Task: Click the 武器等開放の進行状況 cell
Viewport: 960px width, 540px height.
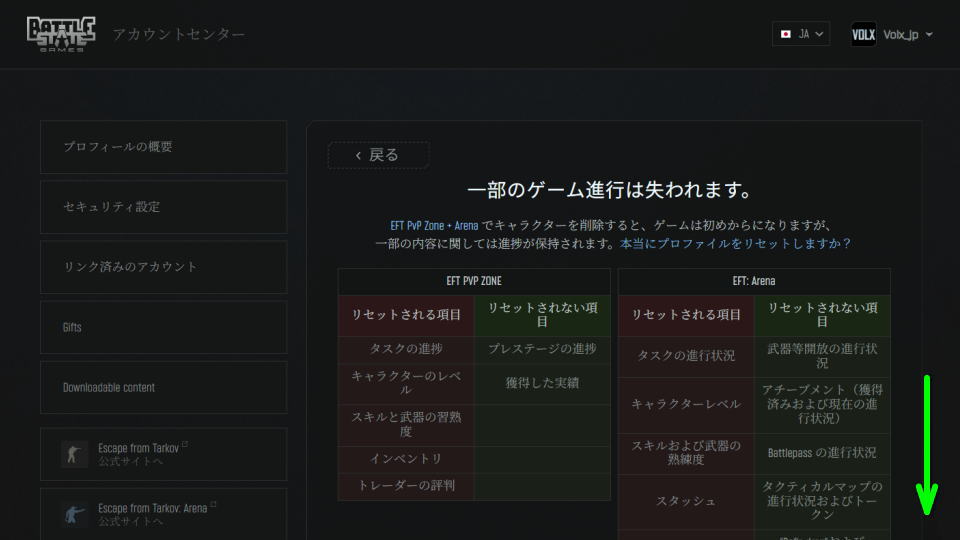Action: pyautogui.click(x=822, y=356)
